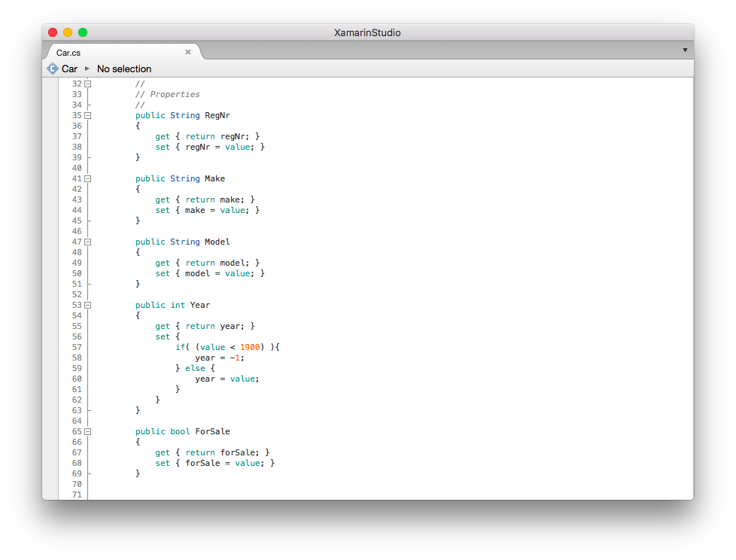
Task: Close the Car.cs tab
Action: click(187, 52)
